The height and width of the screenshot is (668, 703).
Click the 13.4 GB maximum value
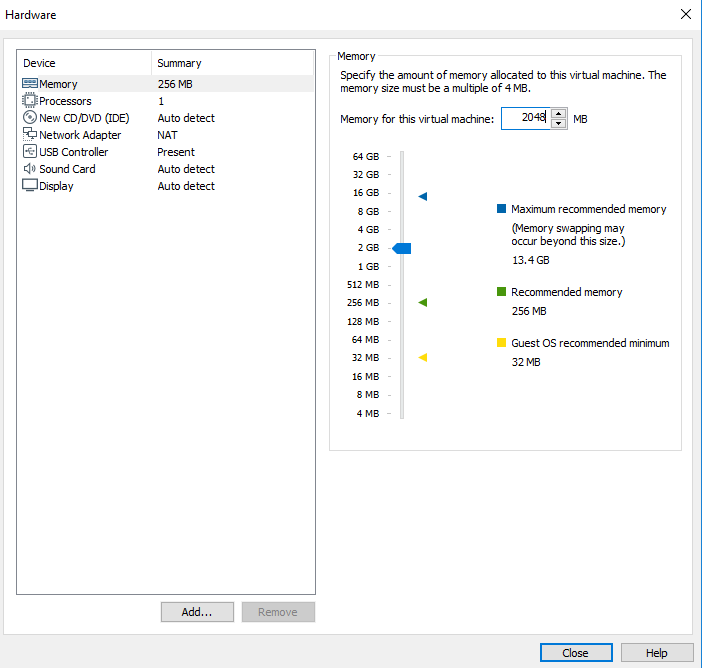pyautogui.click(x=531, y=260)
